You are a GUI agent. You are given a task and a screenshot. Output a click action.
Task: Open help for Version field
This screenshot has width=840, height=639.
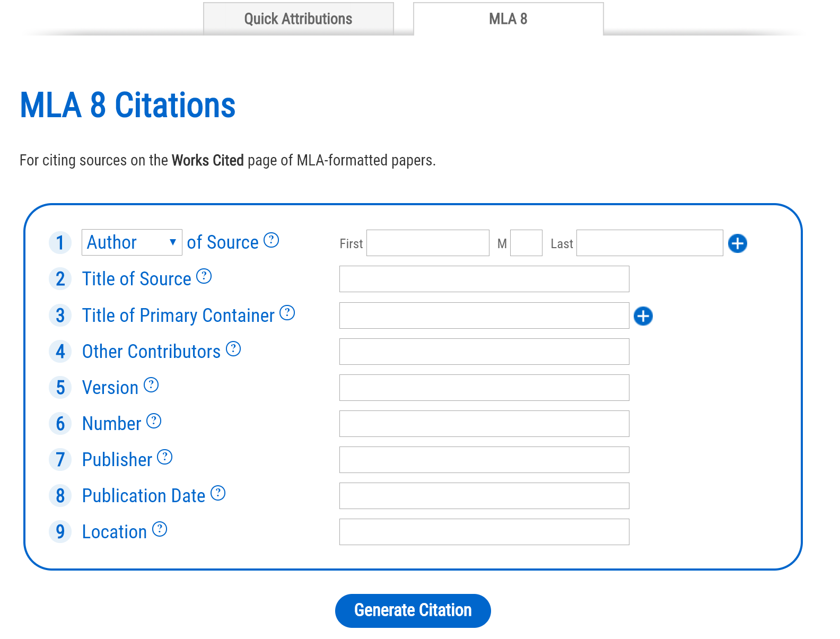152,385
